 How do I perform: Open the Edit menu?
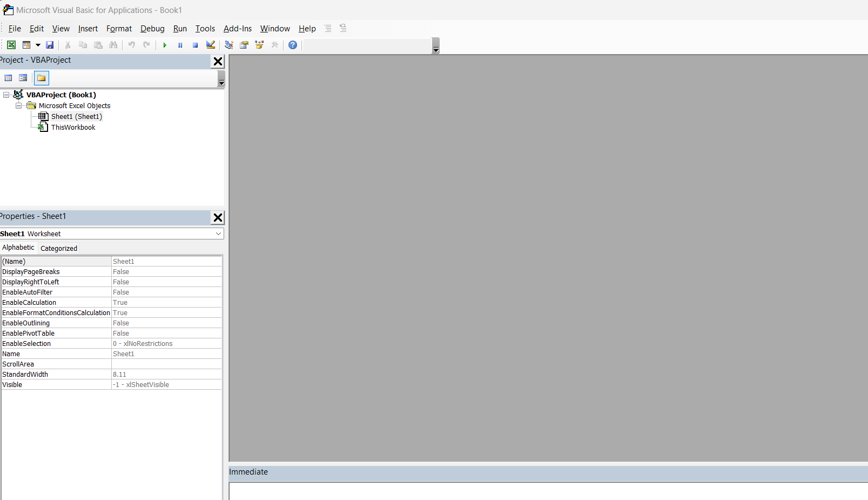37,29
